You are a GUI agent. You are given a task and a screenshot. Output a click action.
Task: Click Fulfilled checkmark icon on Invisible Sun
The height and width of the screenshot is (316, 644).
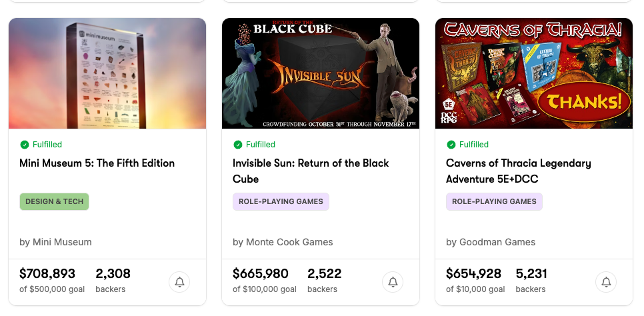coord(238,145)
